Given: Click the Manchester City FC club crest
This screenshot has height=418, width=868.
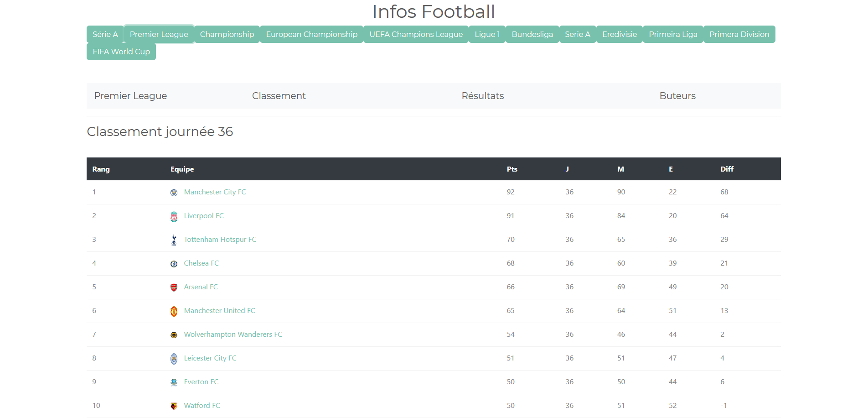Looking at the screenshot, I should point(174,192).
